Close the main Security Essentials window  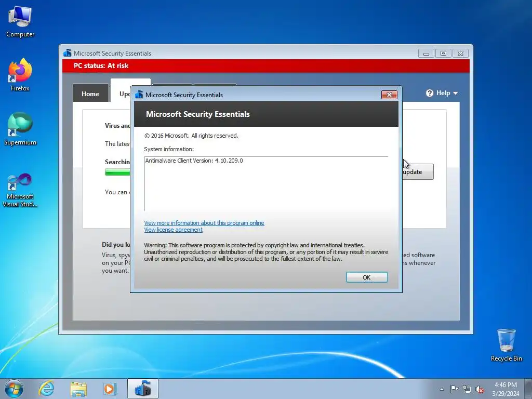tap(460, 54)
